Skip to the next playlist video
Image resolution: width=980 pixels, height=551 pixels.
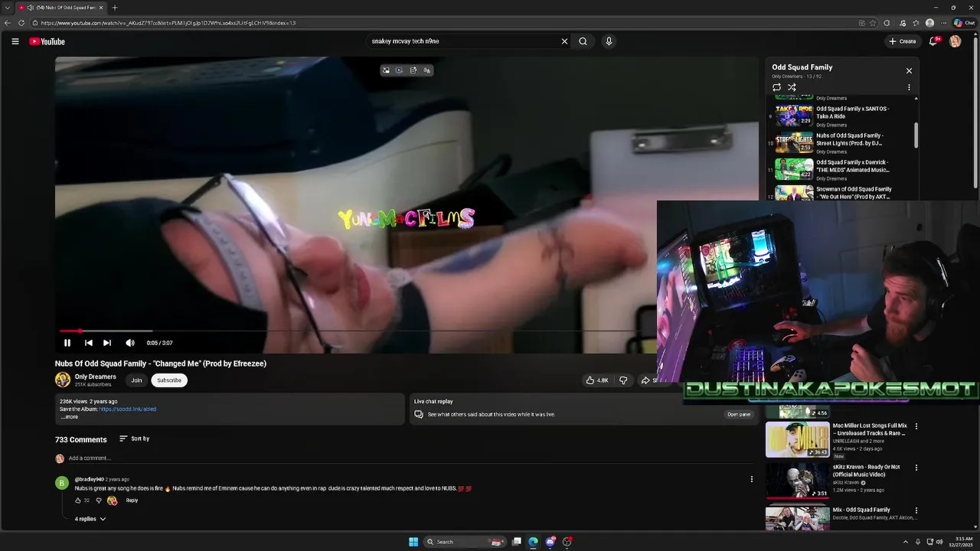click(107, 343)
